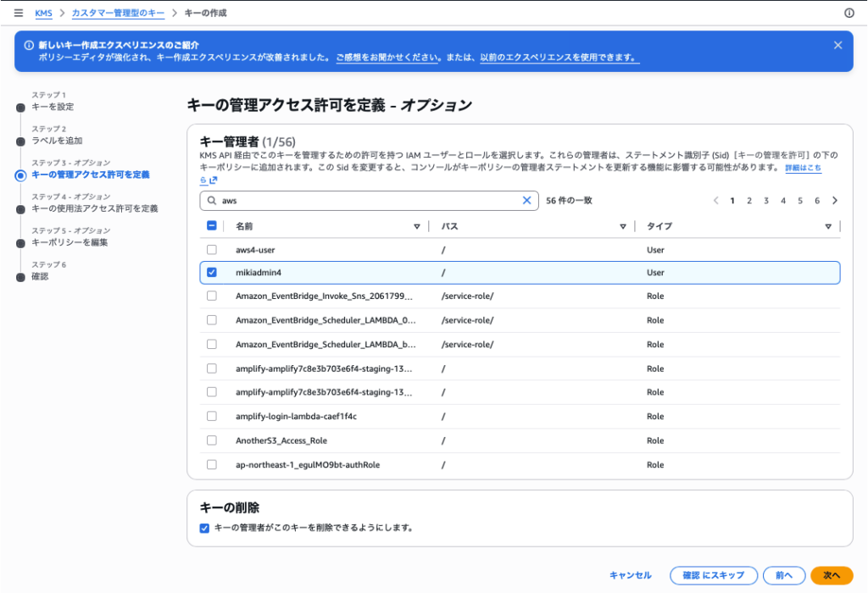Open step 6 確認
Image resolution: width=868 pixels, height=593 pixels.
click(x=40, y=276)
